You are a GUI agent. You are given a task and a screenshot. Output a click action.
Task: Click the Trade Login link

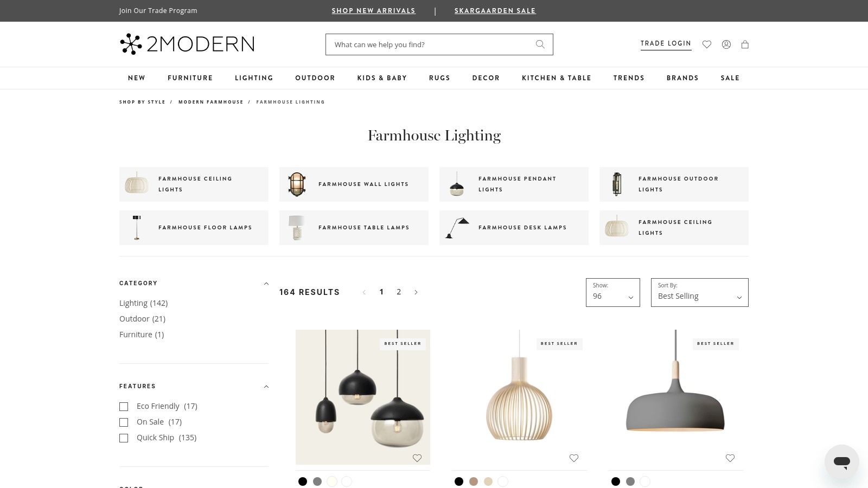666,43
